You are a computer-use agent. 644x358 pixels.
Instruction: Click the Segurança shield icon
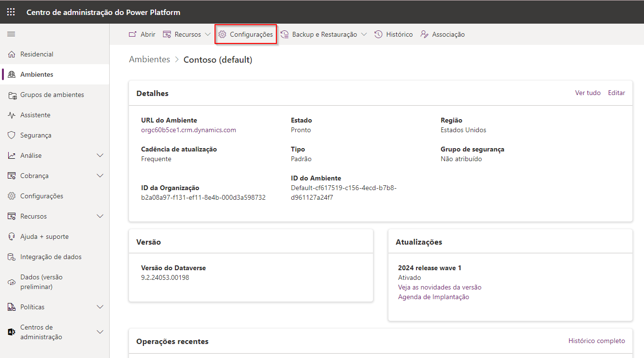click(12, 136)
